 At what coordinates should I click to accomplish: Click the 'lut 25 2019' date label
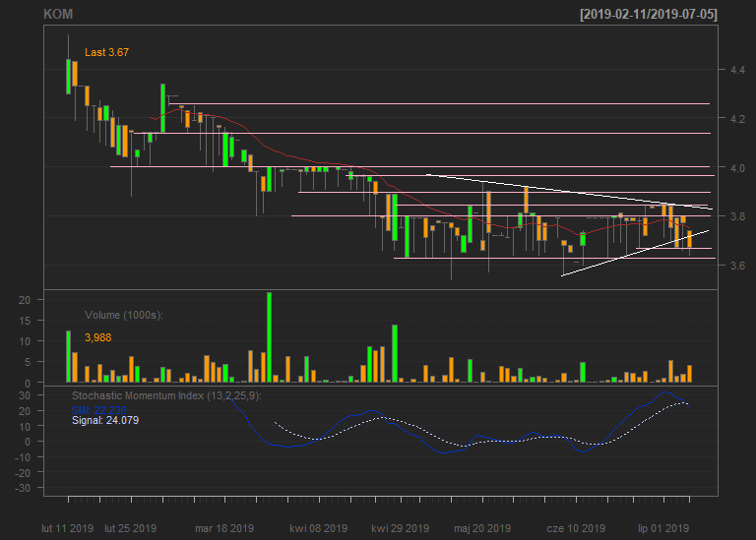(x=131, y=528)
